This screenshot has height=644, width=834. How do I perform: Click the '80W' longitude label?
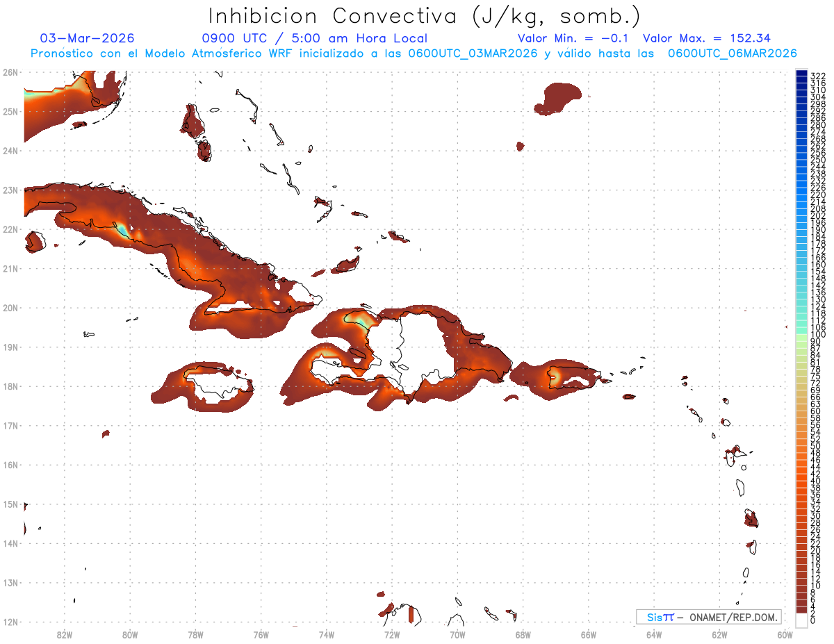click(130, 634)
